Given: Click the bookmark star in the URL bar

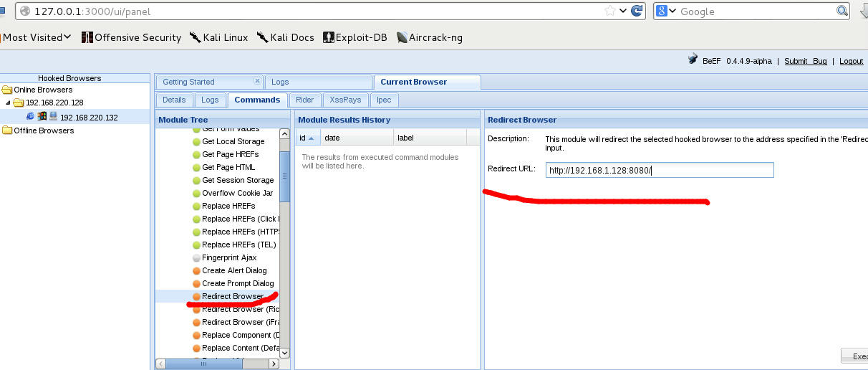Looking at the screenshot, I should click(x=610, y=11).
